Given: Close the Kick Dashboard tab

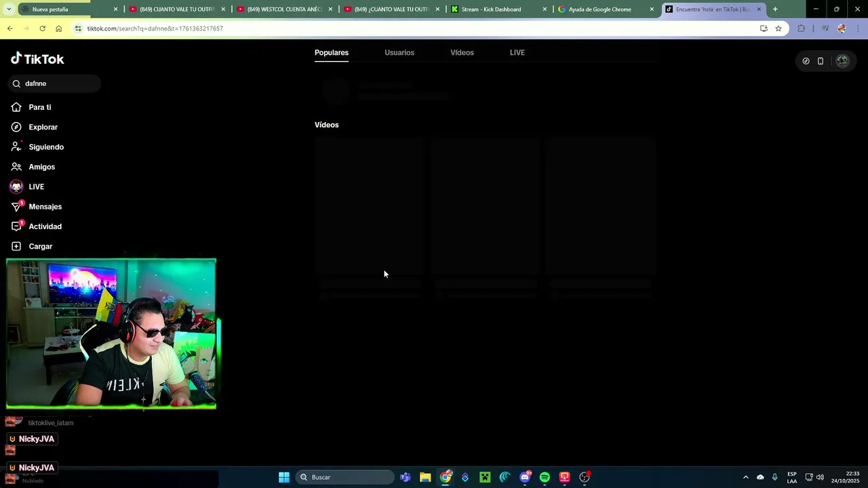Looking at the screenshot, I should point(545,9).
